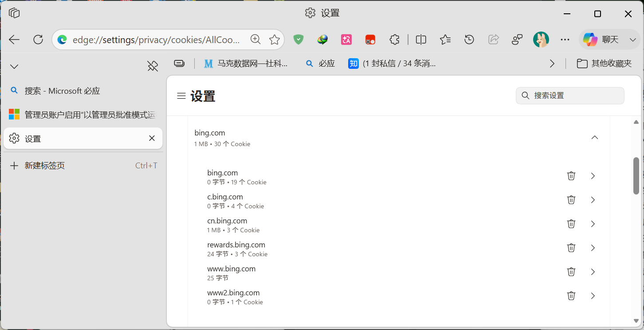Image resolution: width=644 pixels, height=330 pixels.
Task: Open www.bing.com details chevron
Action: click(x=593, y=272)
